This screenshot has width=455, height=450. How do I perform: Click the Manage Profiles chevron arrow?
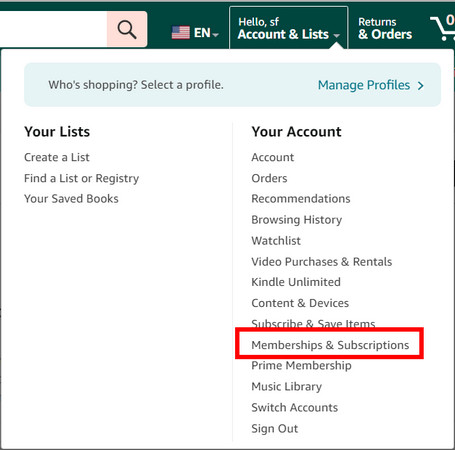pos(421,86)
